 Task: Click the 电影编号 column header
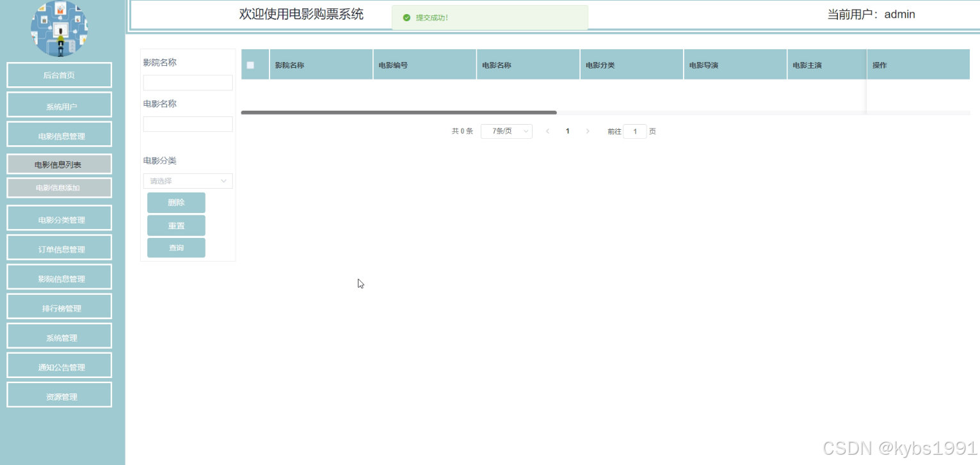click(424, 65)
